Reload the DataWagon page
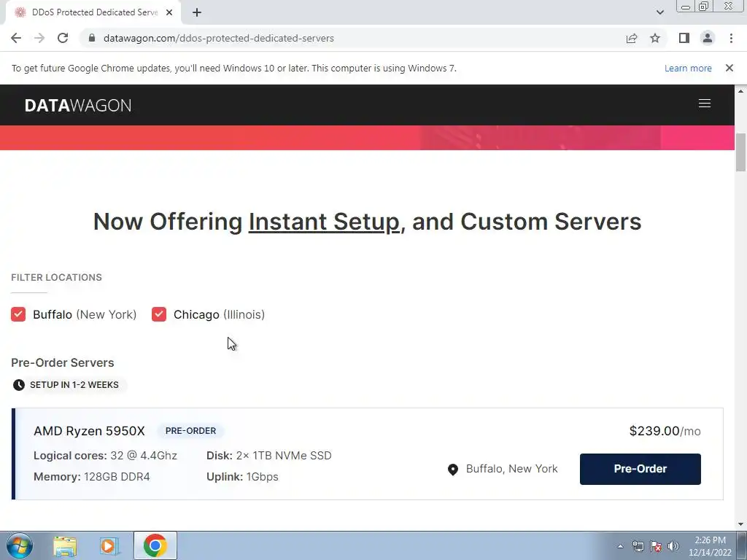The image size is (747, 560). pos(63,38)
